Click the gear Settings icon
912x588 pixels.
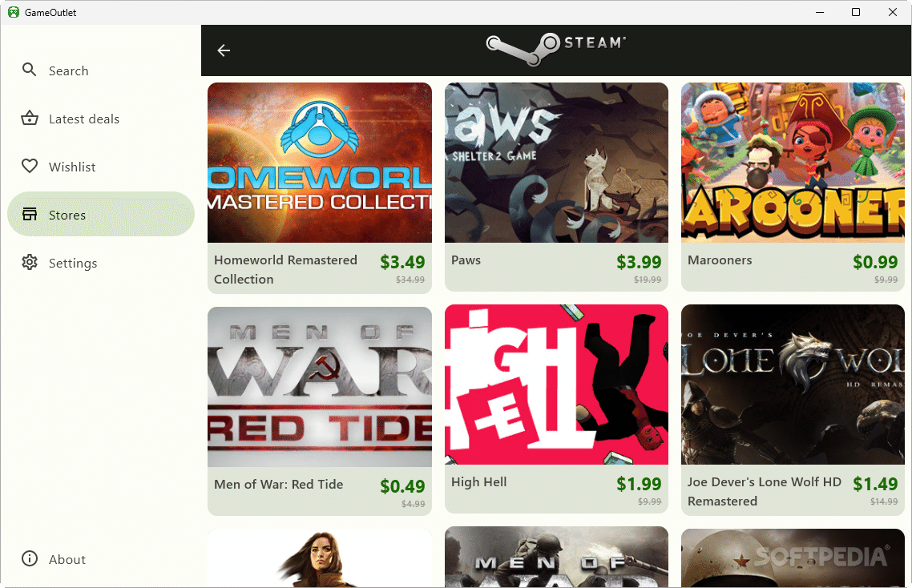pos(30,262)
